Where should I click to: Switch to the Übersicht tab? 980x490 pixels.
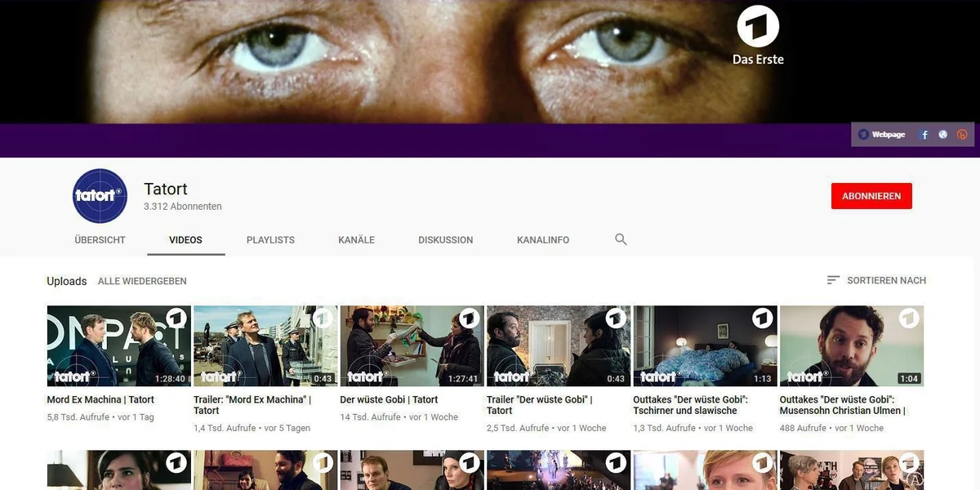pyautogui.click(x=100, y=240)
